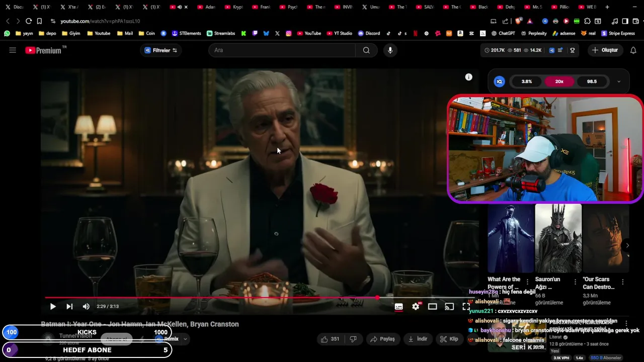Open Brave Rewards triangle icon
This screenshot has height=362, width=644.
(x=530, y=21)
